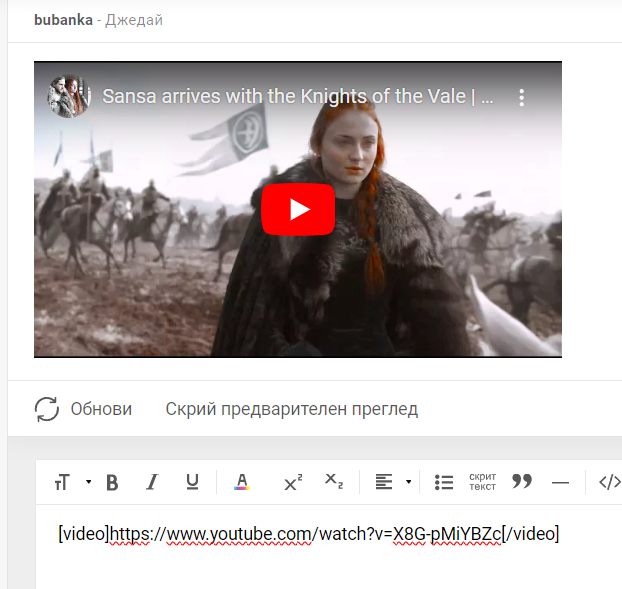Viewport: 622px width, 589px height.
Task: Toggle bold formatting
Action: pos(112,482)
